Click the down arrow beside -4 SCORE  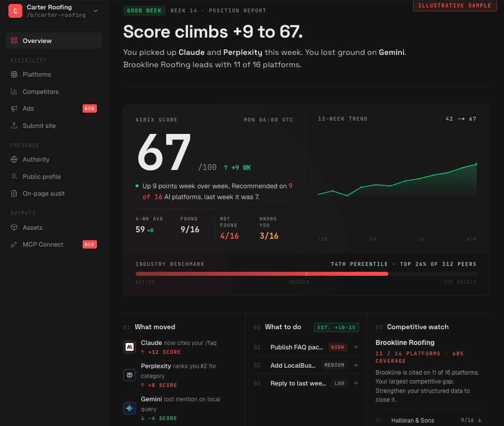click(143, 418)
